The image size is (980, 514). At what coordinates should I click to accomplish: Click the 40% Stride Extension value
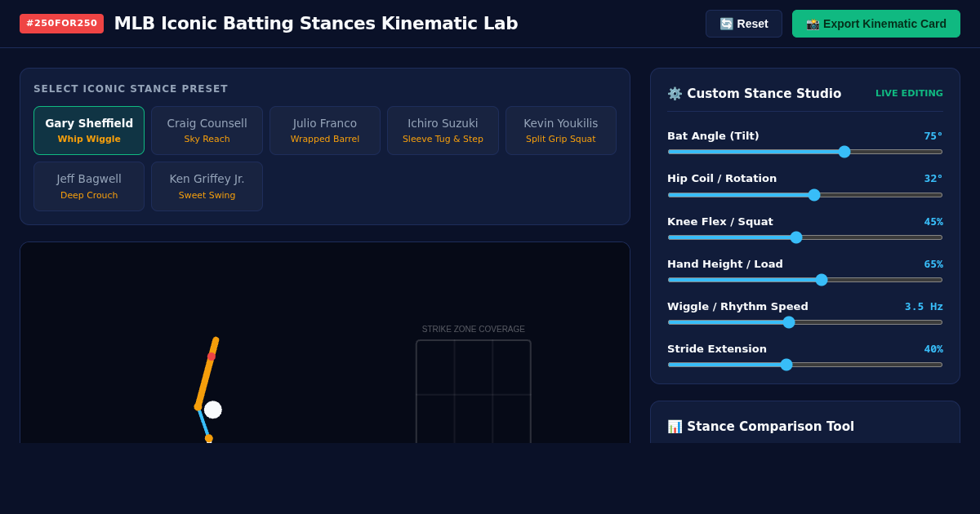click(x=933, y=349)
